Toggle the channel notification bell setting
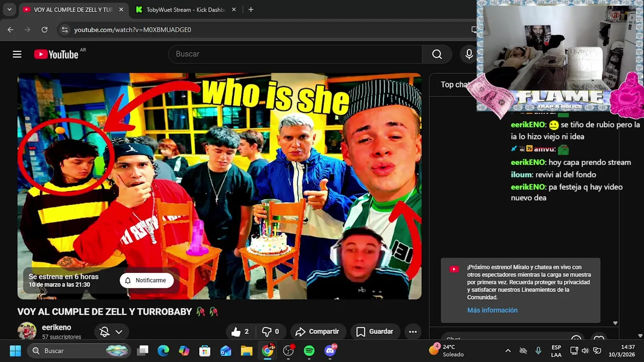644x362 pixels. (x=105, y=332)
